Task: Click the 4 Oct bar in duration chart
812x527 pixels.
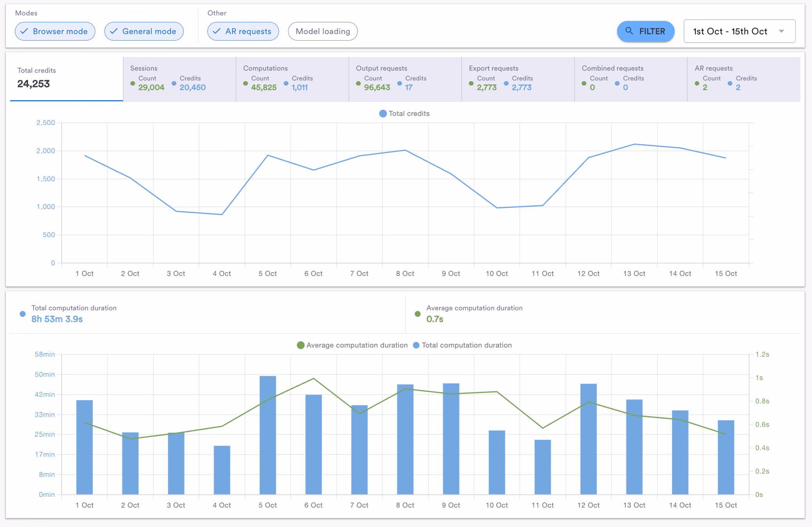Action: click(222, 470)
